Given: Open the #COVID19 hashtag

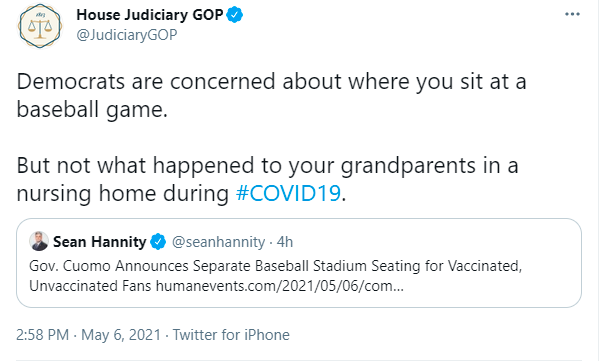Looking at the screenshot, I should 288,193.
